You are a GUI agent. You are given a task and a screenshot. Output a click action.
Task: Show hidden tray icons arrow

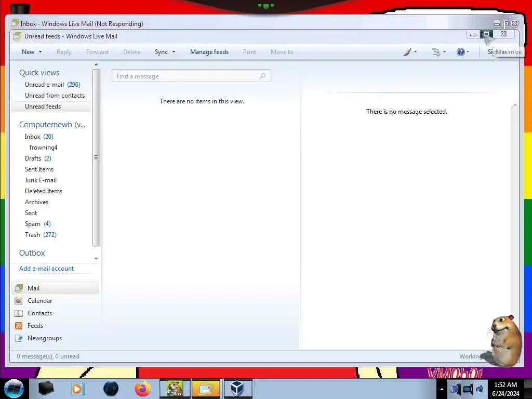click(x=442, y=389)
